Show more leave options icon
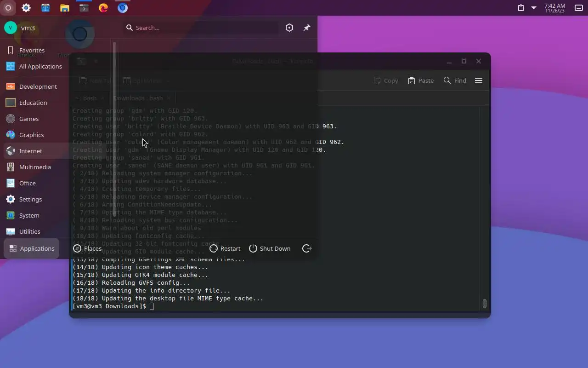 tap(307, 248)
